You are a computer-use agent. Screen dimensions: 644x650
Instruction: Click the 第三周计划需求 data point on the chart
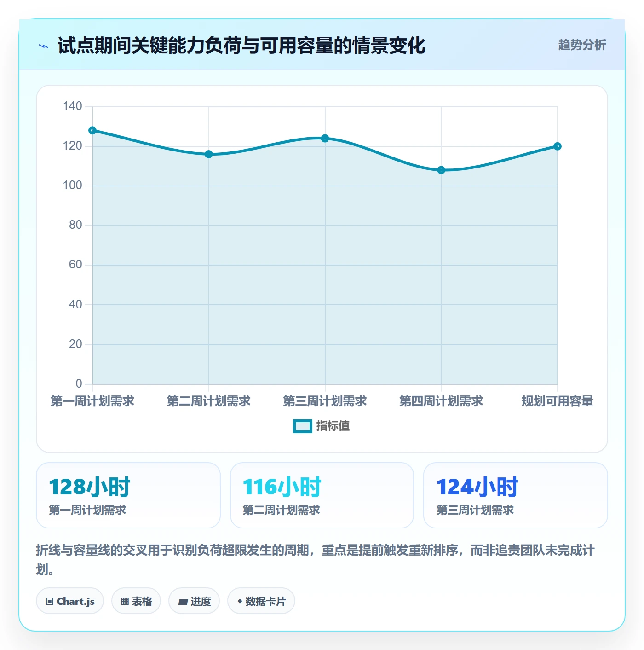click(x=325, y=139)
